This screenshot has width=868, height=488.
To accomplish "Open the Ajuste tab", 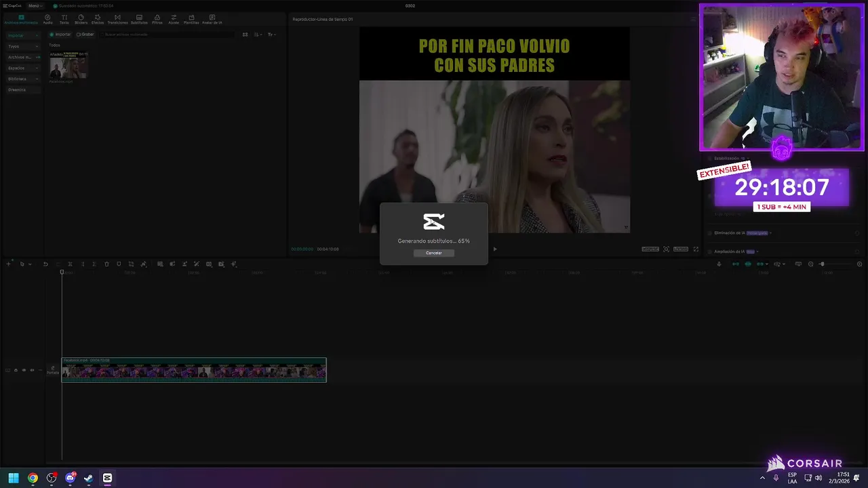I will tap(174, 19).
